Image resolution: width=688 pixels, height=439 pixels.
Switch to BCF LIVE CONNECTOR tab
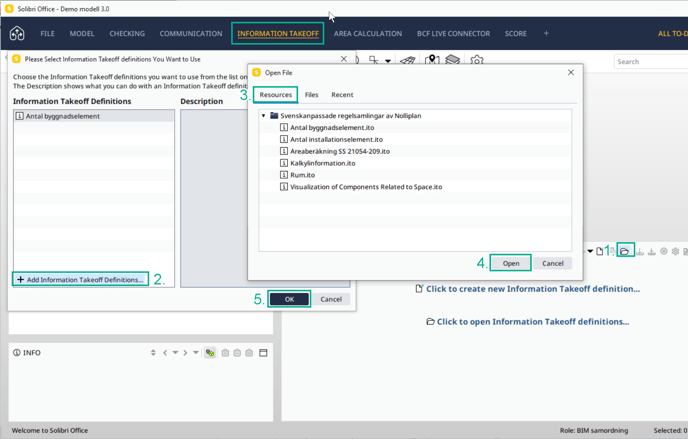(x=453, y=33)
